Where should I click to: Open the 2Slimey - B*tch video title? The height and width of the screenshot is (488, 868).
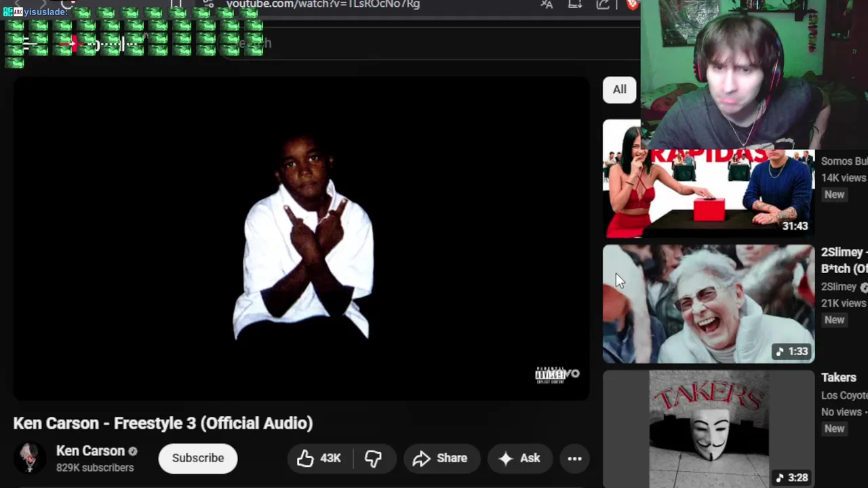click(844, 260)
